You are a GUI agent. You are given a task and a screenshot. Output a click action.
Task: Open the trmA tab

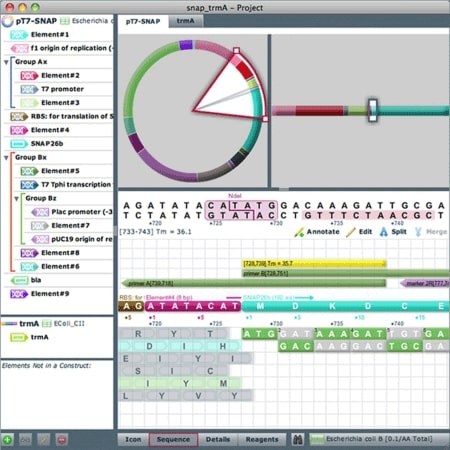[185, 21]
